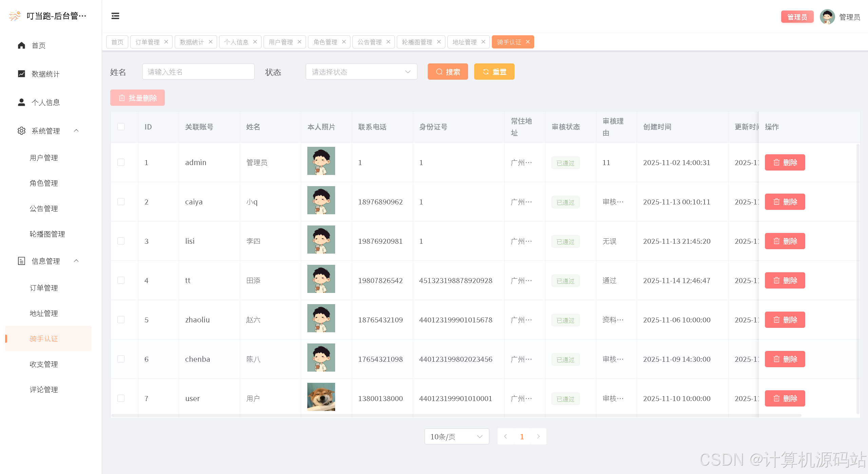Image resolution: width=868 pixels, height=474 pixels.
Task: Click admin avatar in top right
Action: 827,17
